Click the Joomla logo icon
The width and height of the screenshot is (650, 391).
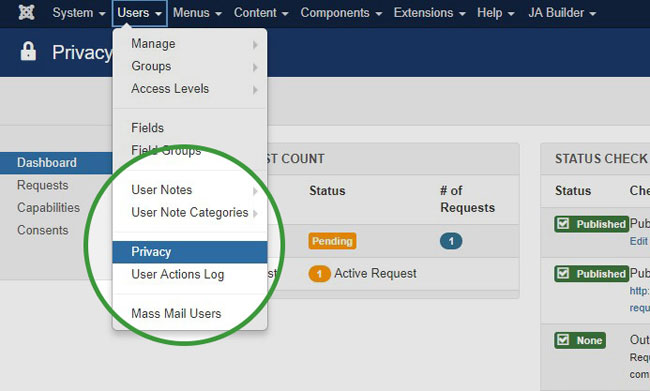click(x=26, y=12)
